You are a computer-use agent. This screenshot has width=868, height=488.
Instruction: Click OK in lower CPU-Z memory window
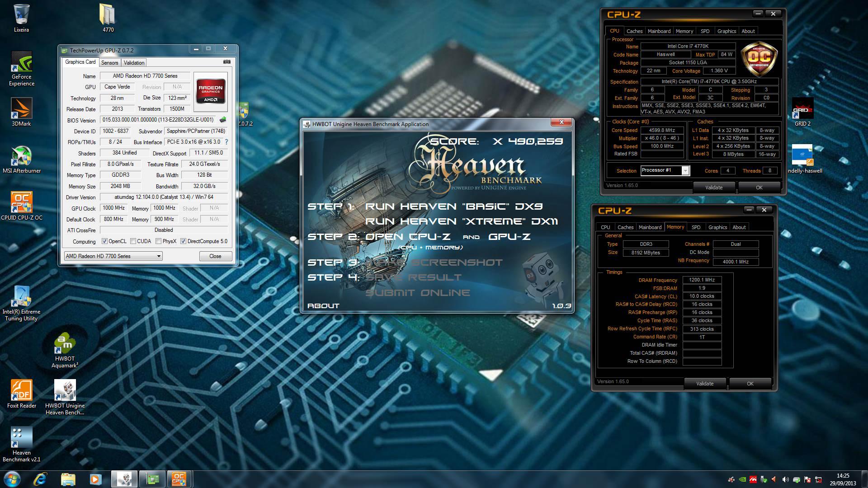coord(750,384)
